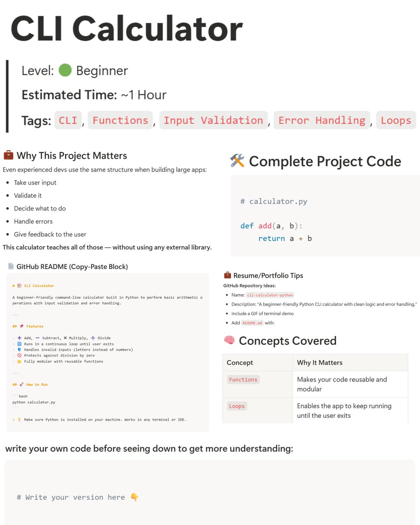Click the briefcase icon before Why This Project Matters
The width and height of the screenshot is (420, 525).
click(8, 155)
